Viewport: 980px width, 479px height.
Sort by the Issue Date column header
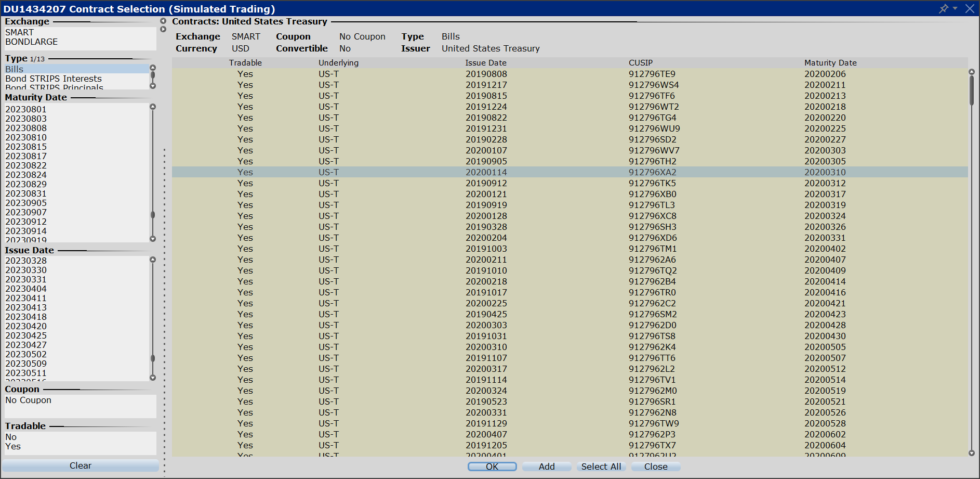coord(486,62)
